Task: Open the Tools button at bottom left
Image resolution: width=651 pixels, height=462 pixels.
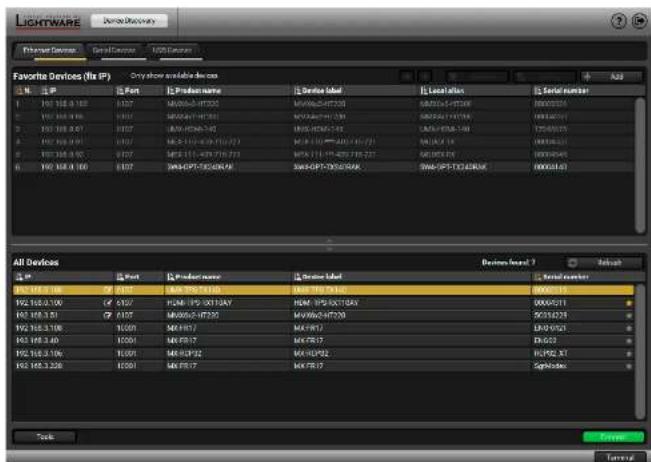Action: coord(45,437)
